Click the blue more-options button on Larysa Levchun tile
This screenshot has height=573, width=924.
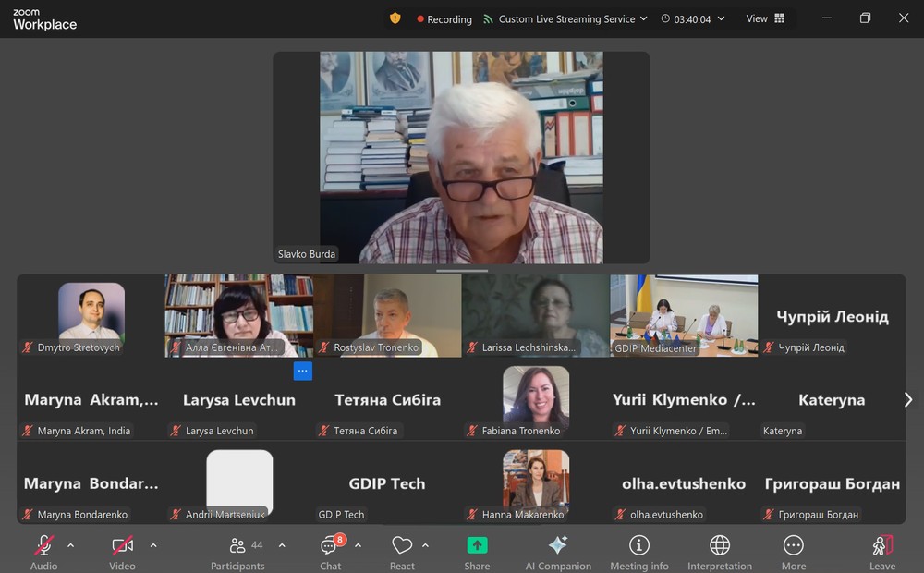(x=303, y=371)
